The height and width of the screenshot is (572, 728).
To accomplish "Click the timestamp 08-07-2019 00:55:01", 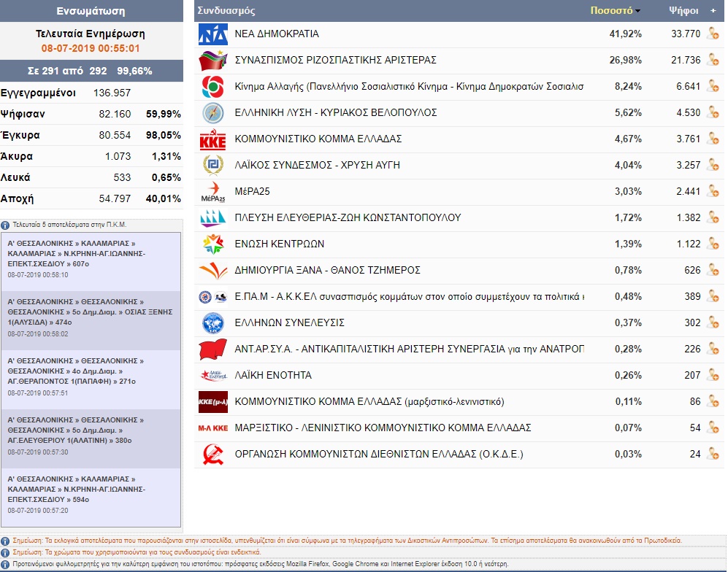I will pos(91,48).
